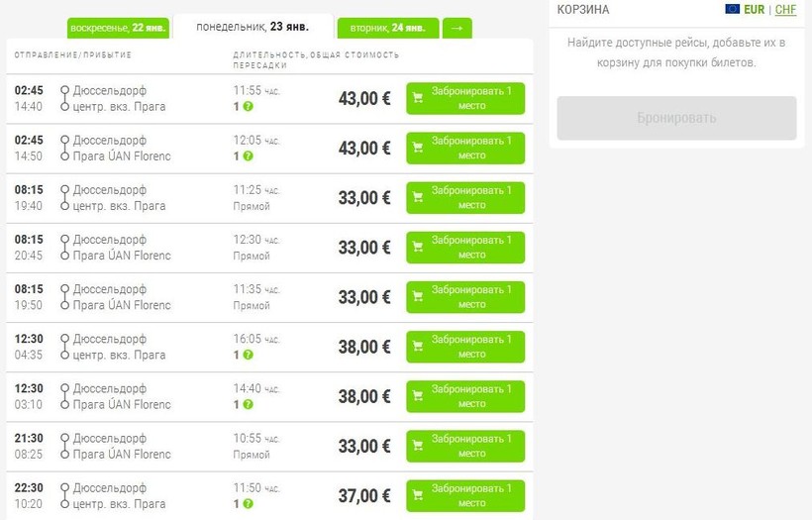Switch currency to CHF
The image size is (812, 520).
coord(785,9)
